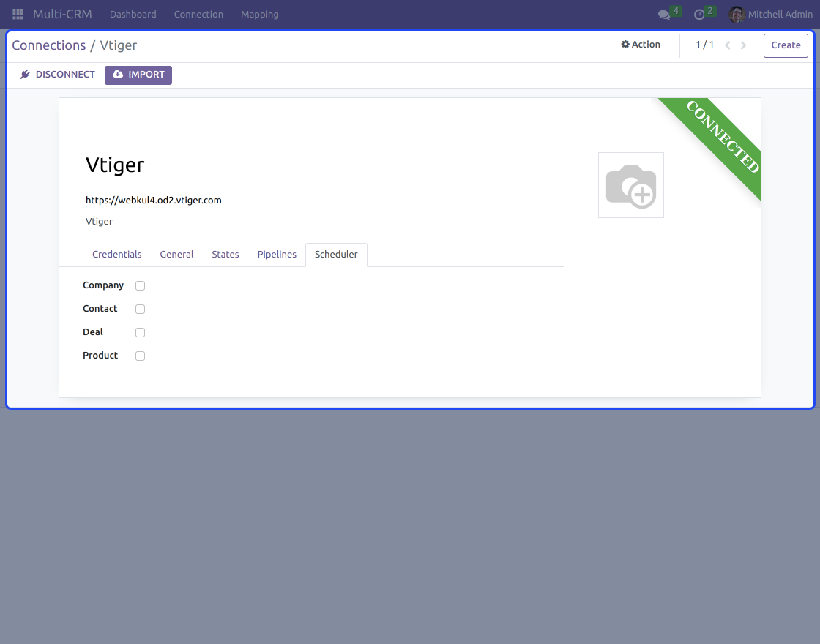Click the vtiger URL text
Screen dimensions: 820x644
coord(154,201)
